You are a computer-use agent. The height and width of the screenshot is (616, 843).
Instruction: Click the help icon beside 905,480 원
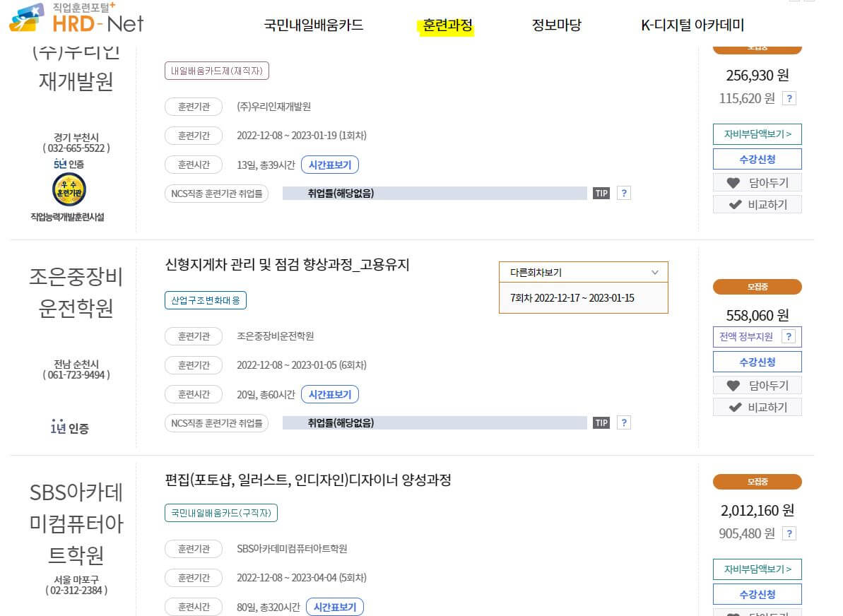coord(789,534)
